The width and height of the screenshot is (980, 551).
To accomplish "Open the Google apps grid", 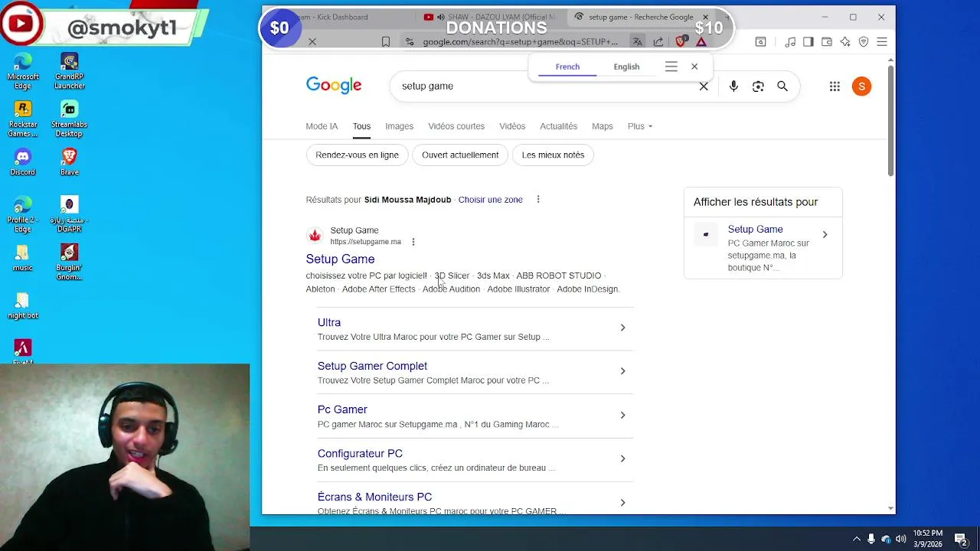I will point(835,86).
